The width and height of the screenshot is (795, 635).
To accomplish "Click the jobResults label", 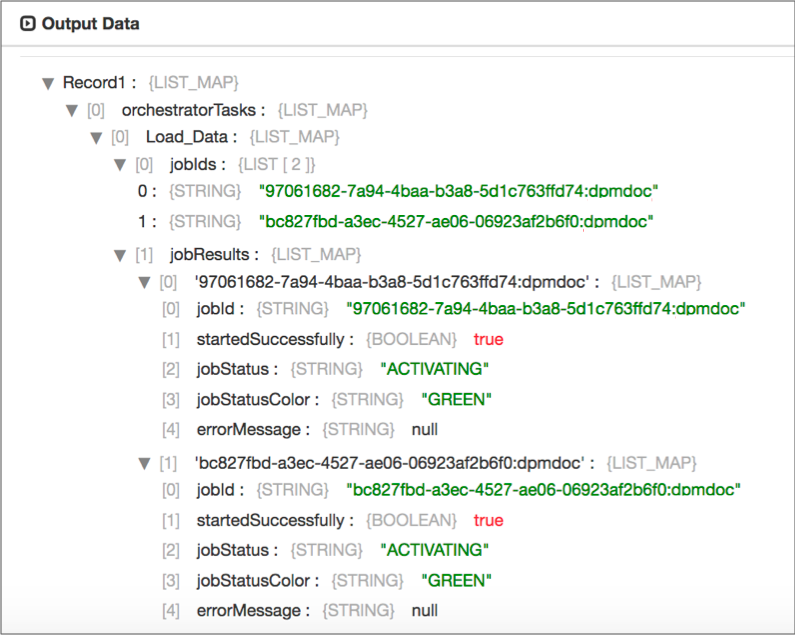I will [x=215, y=255].
